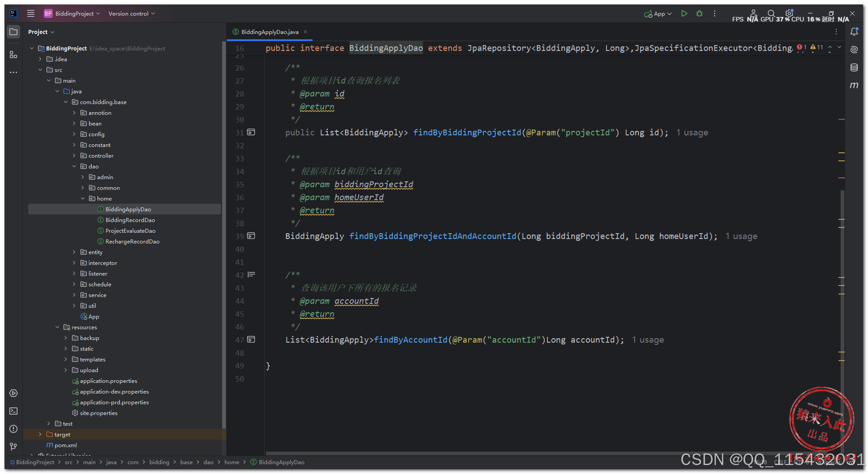Expand the templates folder
Screen dimensions: 868x474
pyautogui.click(x=66, y=359)
